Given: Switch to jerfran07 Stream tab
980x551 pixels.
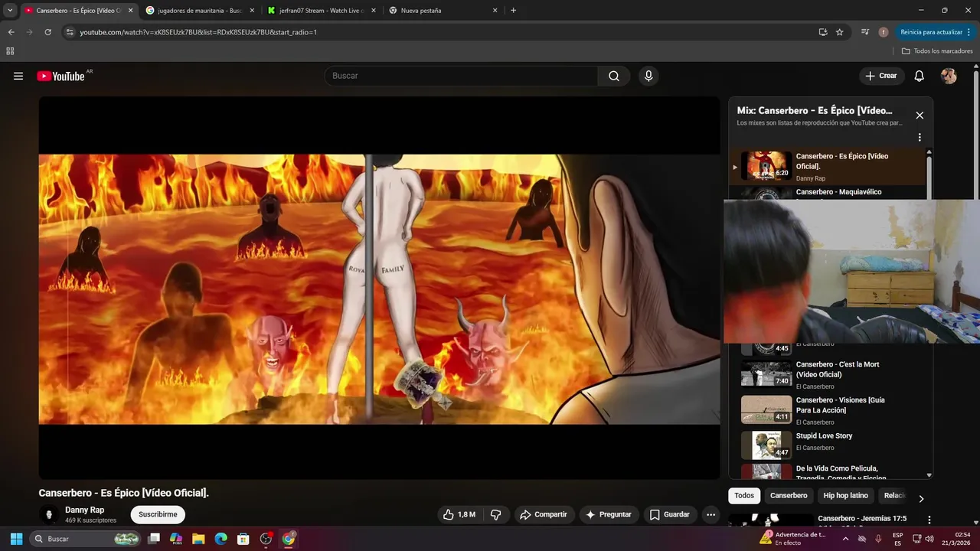Looking at the screenshot, I should (322, 11).
